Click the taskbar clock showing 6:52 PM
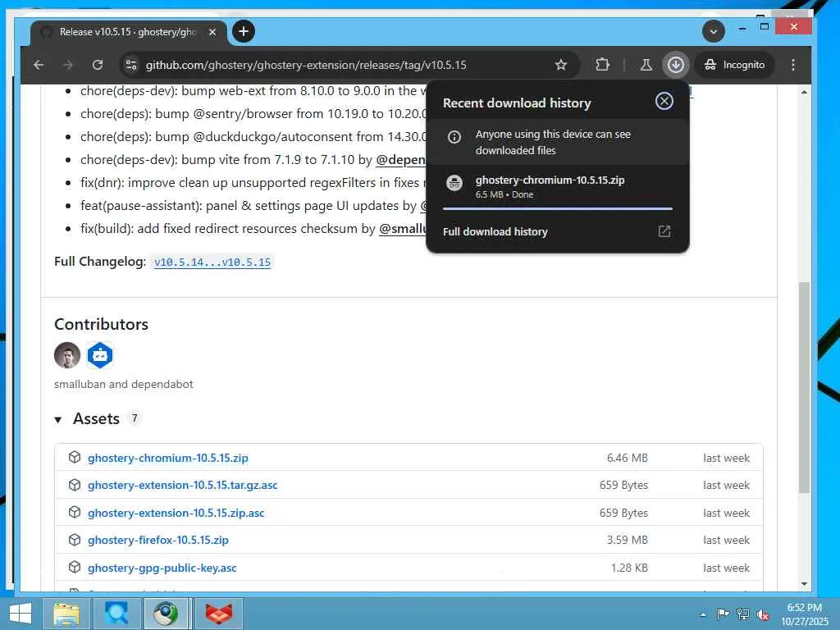This screenshot has width=840, height=630. pyautogui.click(x=804, y=614)
